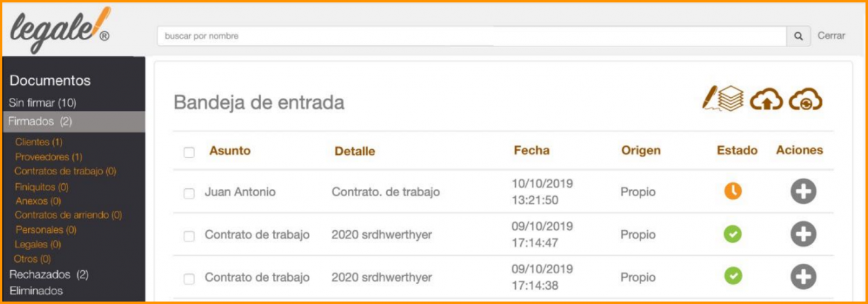Toggle the select-all checkbox in header
The image size is (868, 304).
click(189, 152)
